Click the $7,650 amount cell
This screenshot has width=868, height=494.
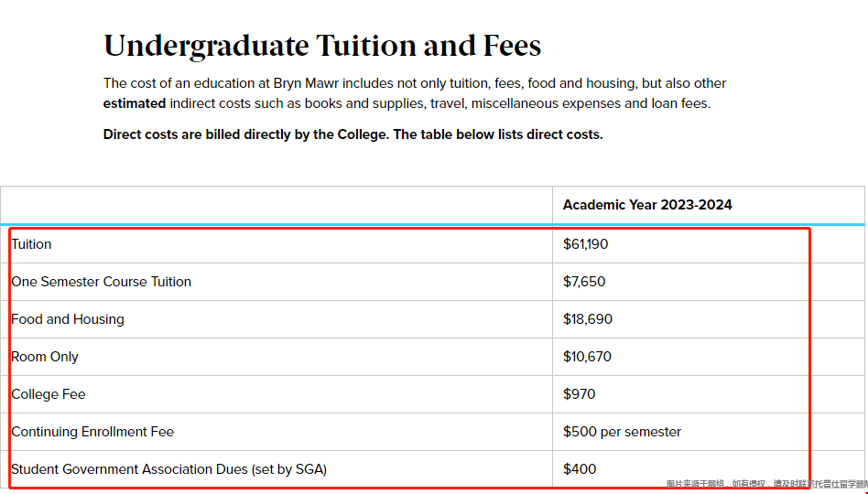tap(584, 282)
